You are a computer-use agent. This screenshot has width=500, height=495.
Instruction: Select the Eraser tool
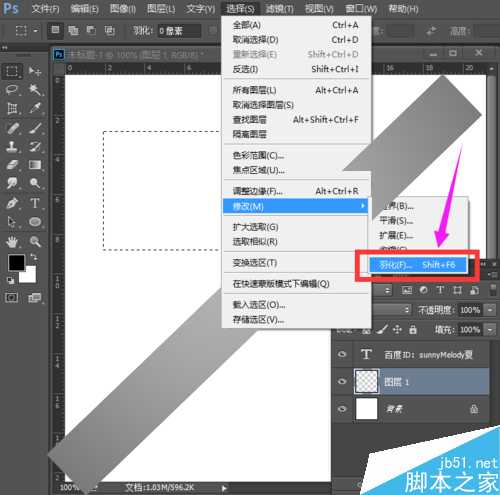tap(12, 165)
